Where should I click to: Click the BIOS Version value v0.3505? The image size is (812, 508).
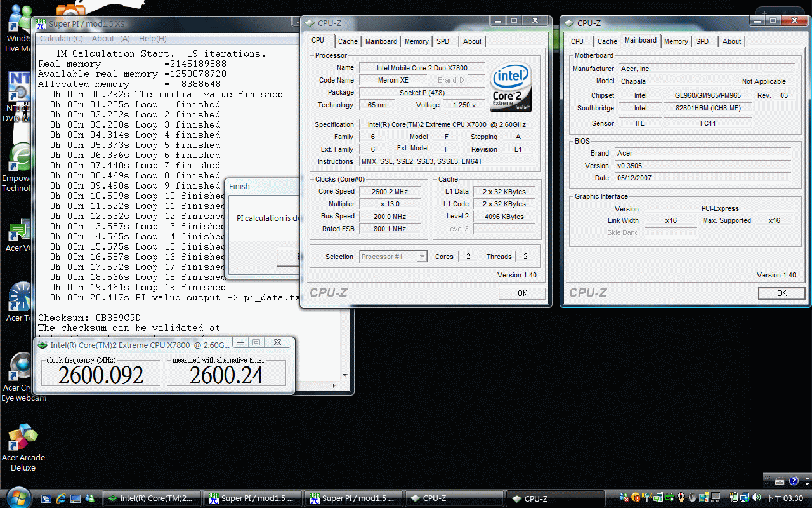click(704, 166)
